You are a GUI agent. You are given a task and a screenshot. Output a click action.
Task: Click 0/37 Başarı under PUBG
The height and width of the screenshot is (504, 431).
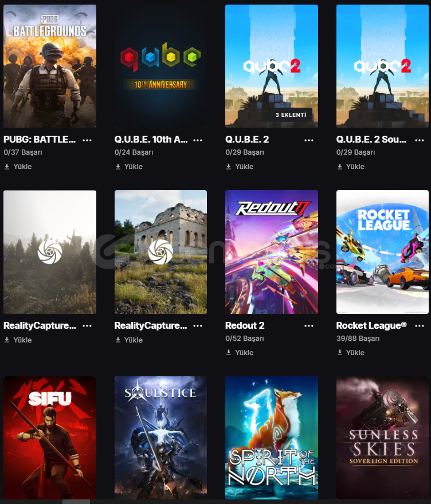(x=23, y=152)
